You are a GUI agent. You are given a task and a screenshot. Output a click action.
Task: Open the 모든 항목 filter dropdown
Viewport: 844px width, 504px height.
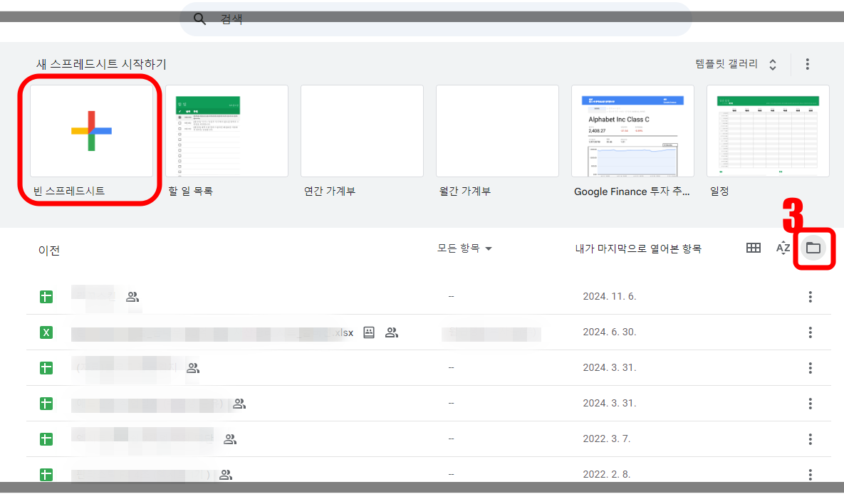pyautogui.click(x=464, y=248)
